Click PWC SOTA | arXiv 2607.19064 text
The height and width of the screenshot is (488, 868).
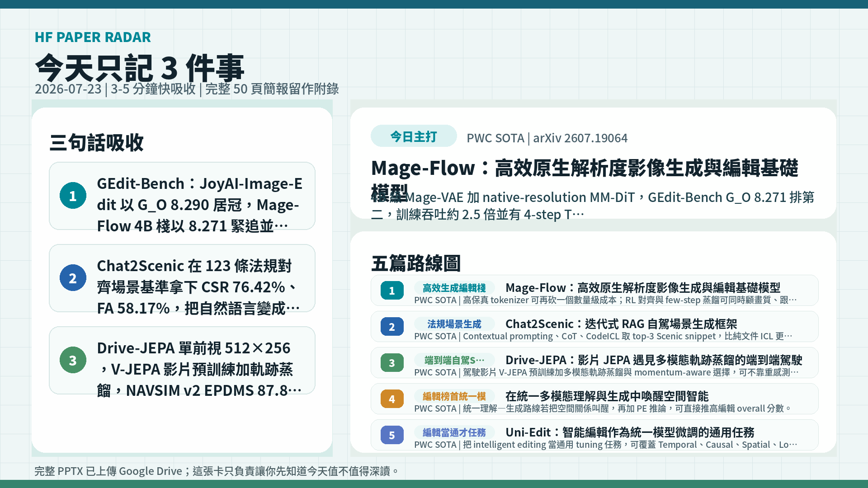[x=547, y=138]
